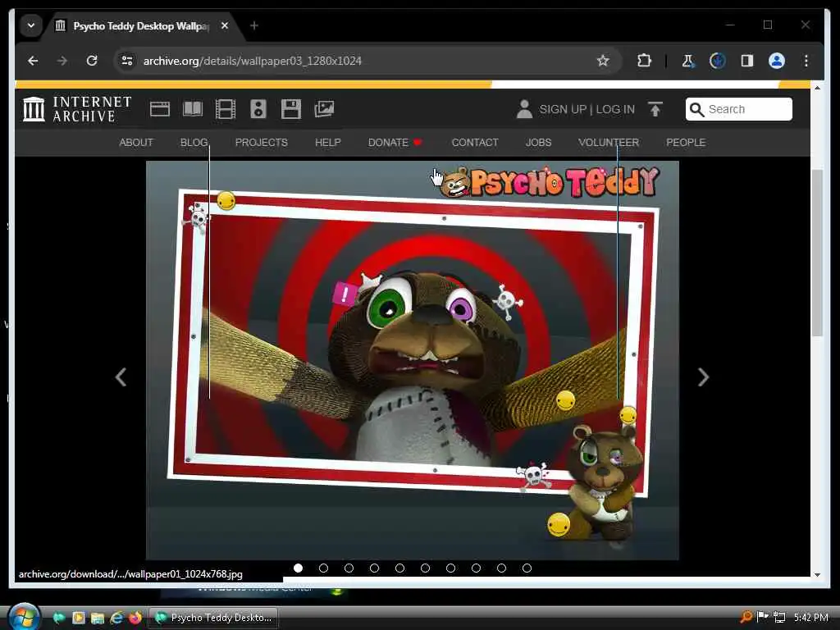Show the previous wallpaper with the left chevron

pyautogui.click(x=121, y=377)
